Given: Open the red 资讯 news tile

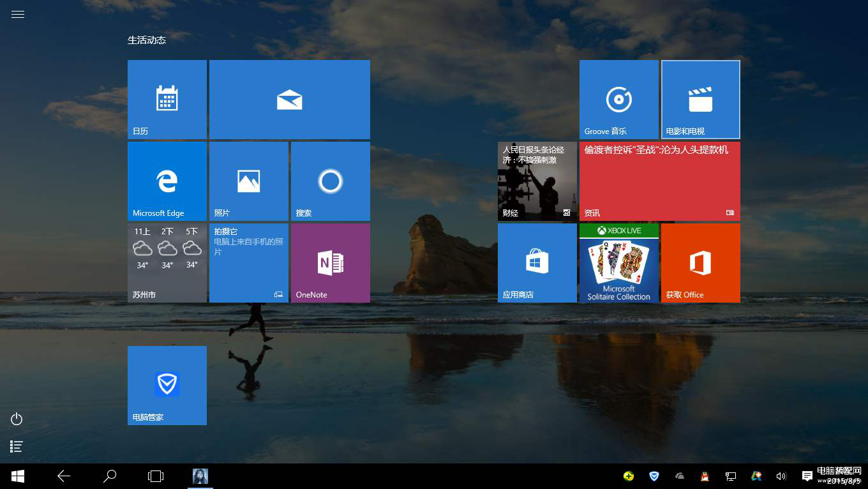Looking at the screenshot, I should click(x=660, y=181).
